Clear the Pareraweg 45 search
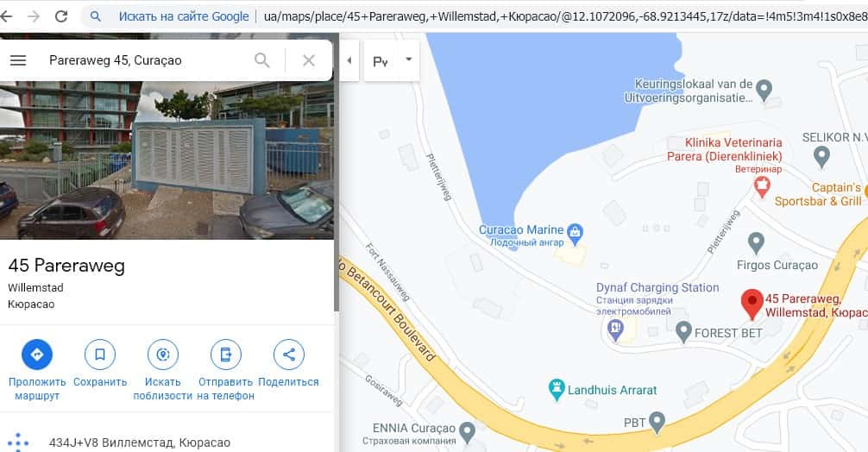Viewport: 868px width, 452px height. coord(309,60)
